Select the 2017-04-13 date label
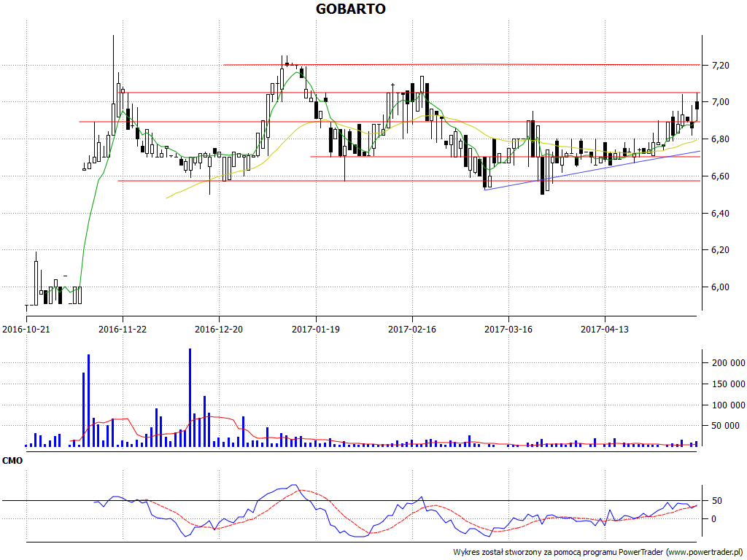 click(x=605, y=329)
